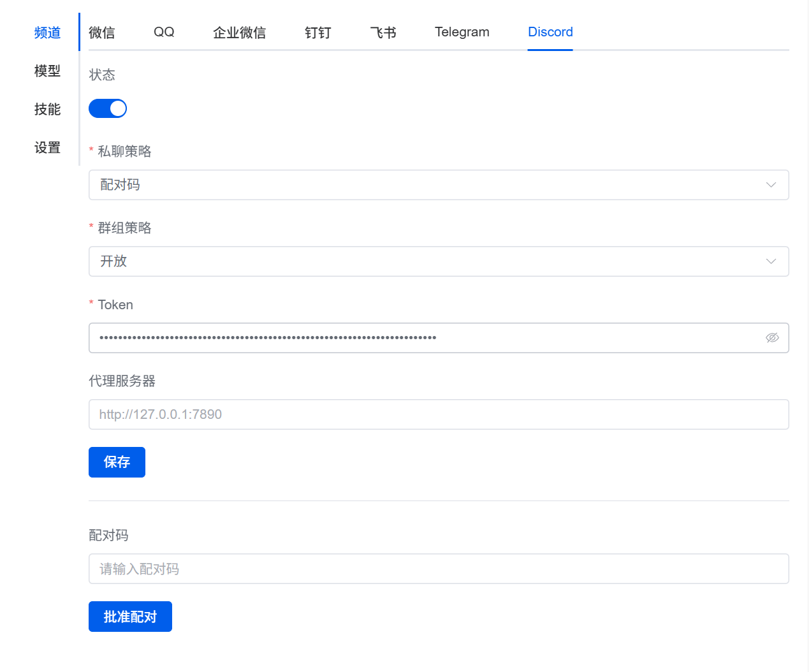
Task: Select the Discord tab
Action: (550, 33)
